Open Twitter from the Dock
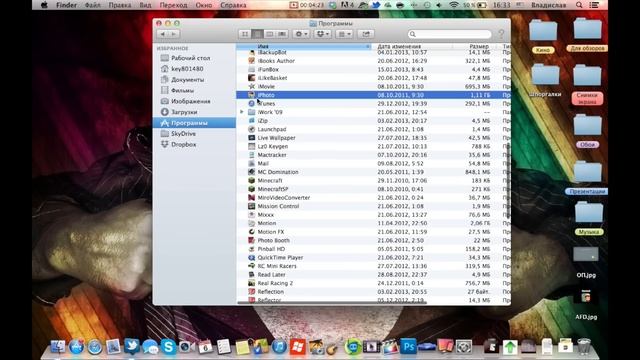 pos(131,346)
